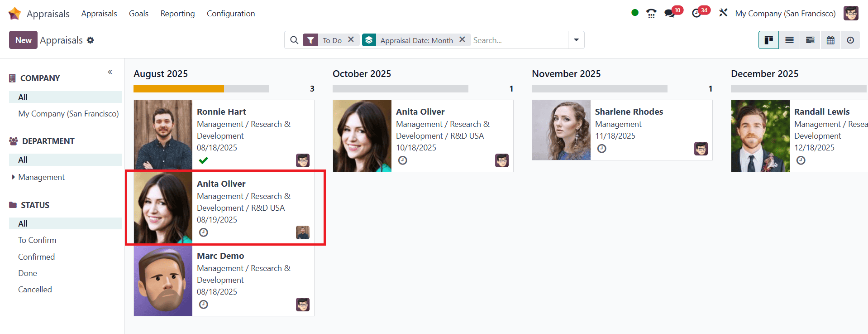The width and height of the screenshot is (868, 334).
Task: Click the To Do filter funnel icon
Action: 310,40
